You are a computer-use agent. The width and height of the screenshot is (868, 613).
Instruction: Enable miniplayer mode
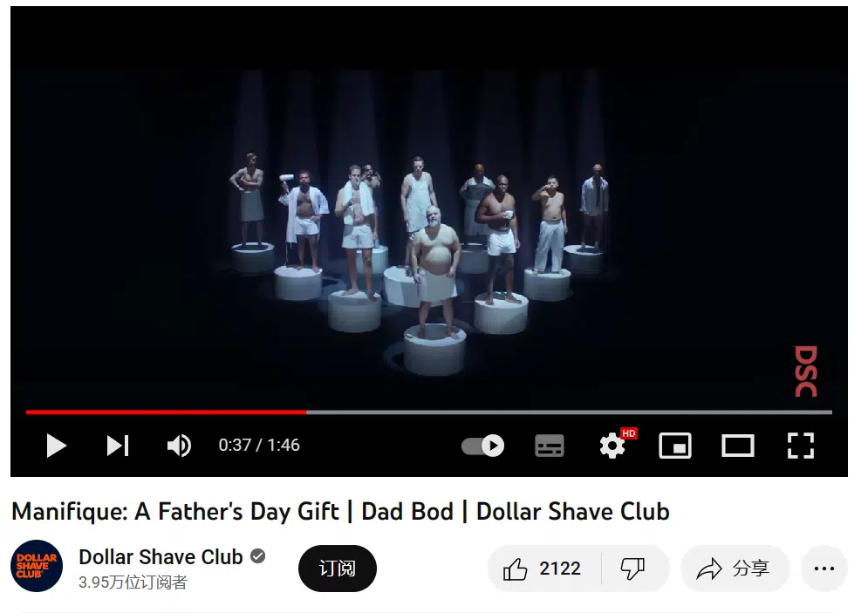point(675,446)
